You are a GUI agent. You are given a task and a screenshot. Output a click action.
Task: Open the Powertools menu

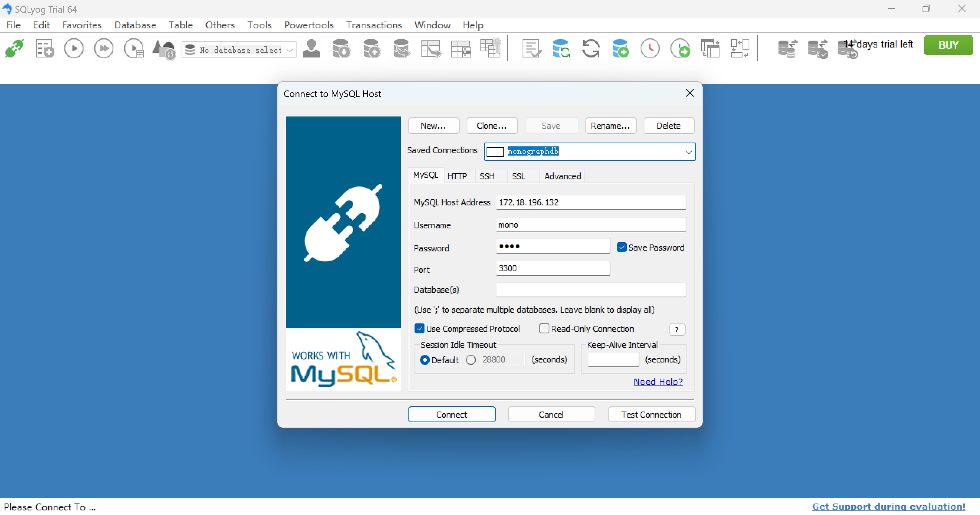coord(309,25)
